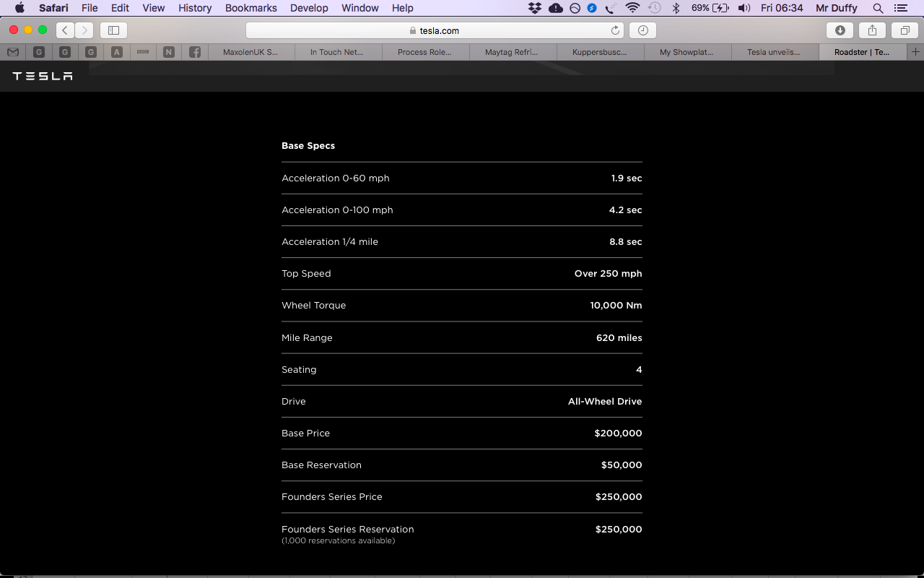This screenshot has width=924, height=578.
Task: Click the $200,000 base price
Action: pyautogui.click(x=619, y=433)
